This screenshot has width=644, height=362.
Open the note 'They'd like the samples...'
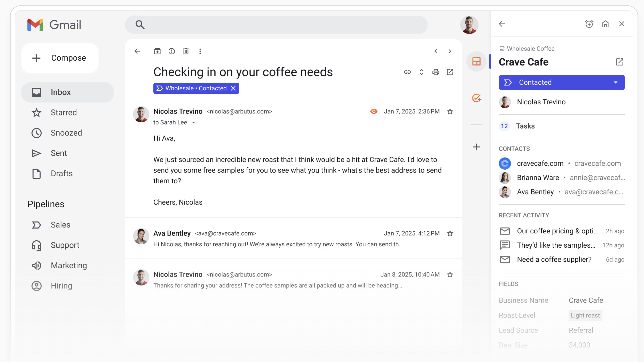click(x=561, y=245)
